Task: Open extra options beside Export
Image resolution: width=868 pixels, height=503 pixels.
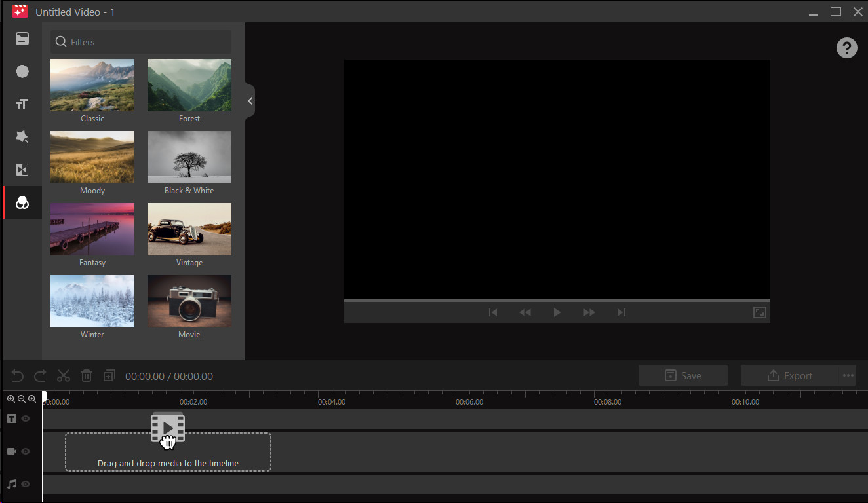Action: point(847,375)
